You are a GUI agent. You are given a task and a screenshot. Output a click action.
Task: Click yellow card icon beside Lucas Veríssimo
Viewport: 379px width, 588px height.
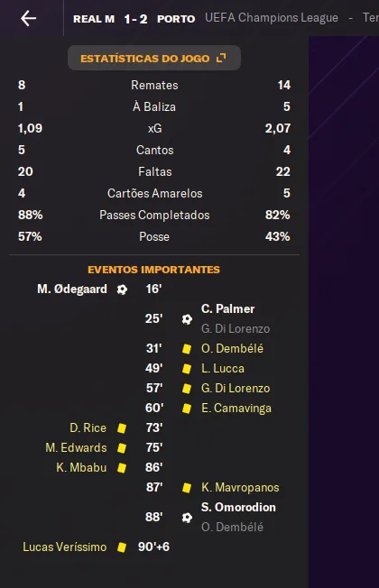click(122, 547)
